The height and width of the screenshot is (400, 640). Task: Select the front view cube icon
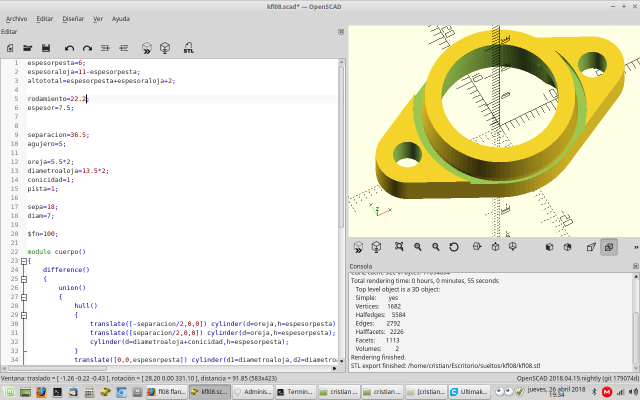click(x=549, y=247)
